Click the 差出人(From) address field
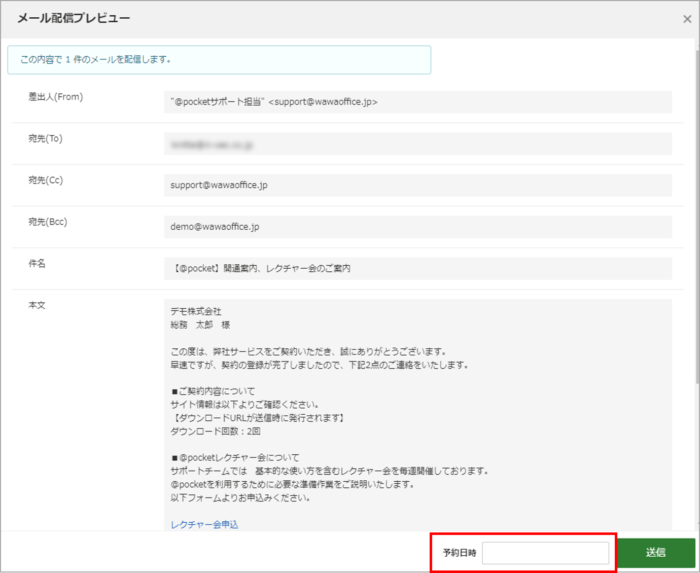This screenshot has width=700, height=573. coord(418,102)
